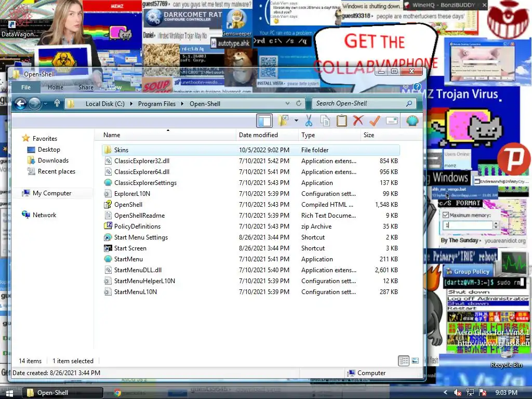Select the StartMenu application icon
The image size is (532, 399).
coord(108,259)
